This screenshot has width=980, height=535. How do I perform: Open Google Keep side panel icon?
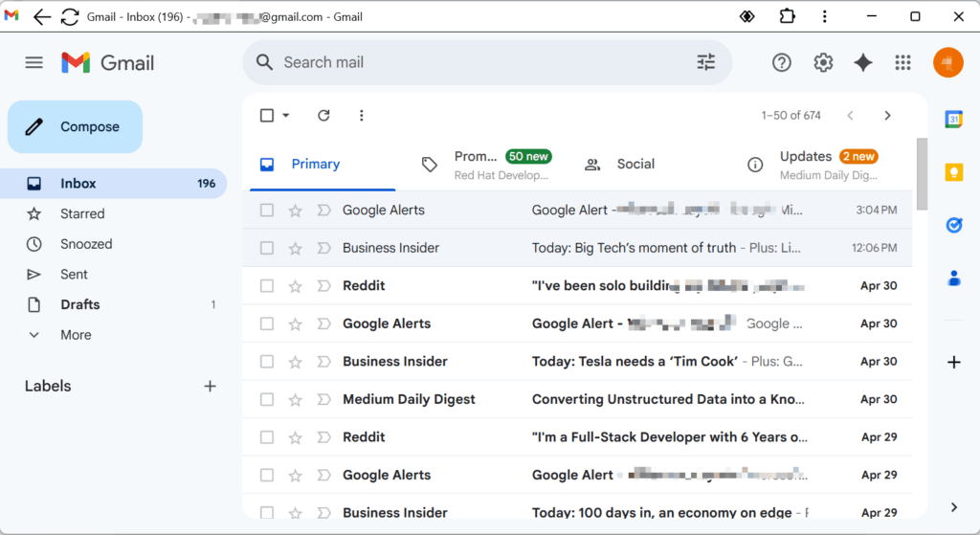coord(954,172)
